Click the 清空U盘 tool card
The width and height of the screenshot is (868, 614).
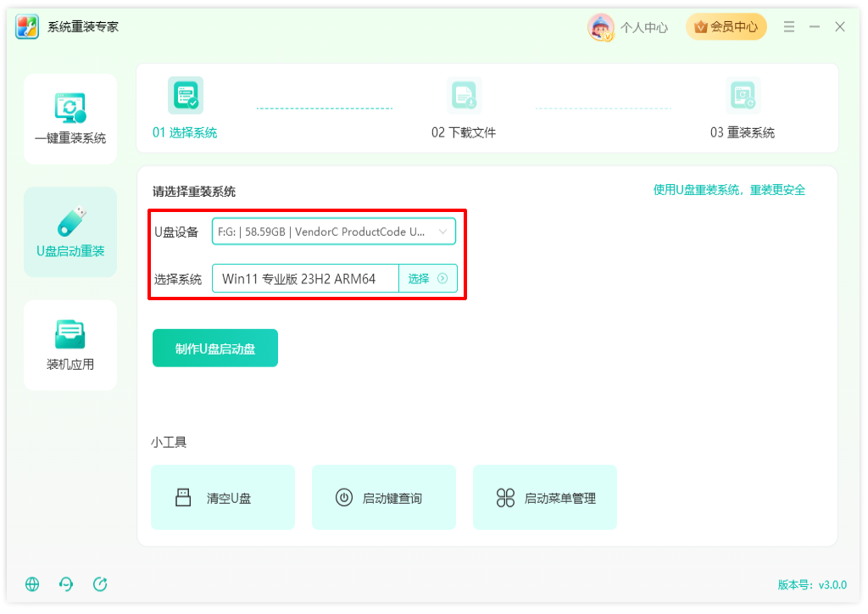pos(223,497)
